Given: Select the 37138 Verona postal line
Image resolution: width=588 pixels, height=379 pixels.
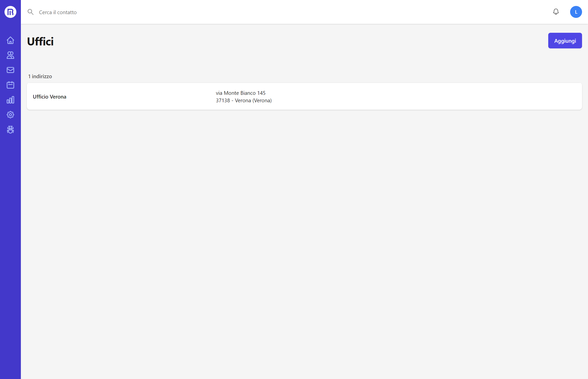Looking at the screenshot, I should [244, 101].
